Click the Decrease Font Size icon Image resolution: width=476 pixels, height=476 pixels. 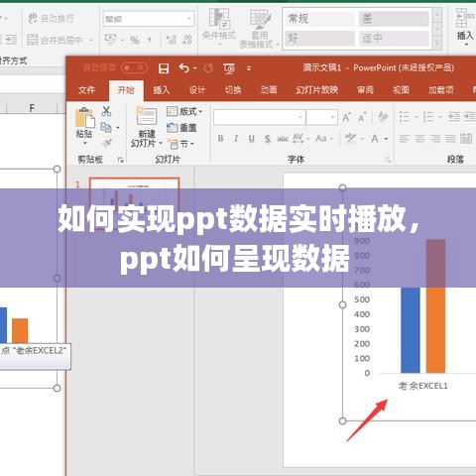[362, 118]
